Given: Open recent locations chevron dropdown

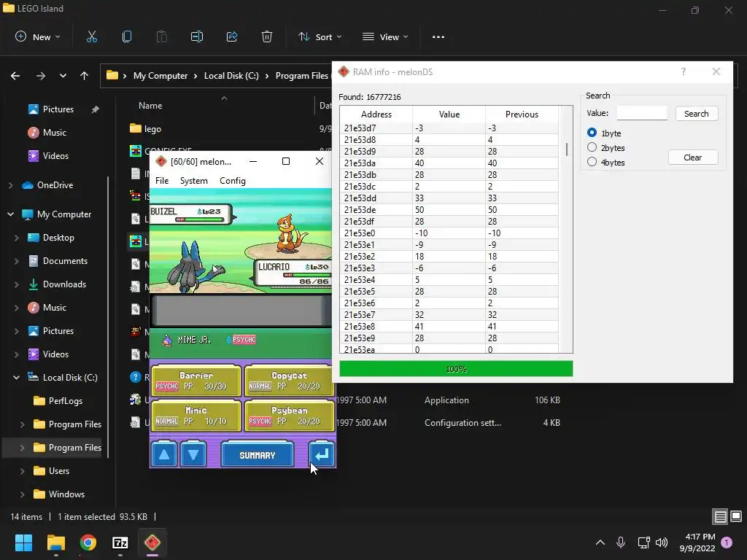Looking at the screenshot, I should 63,76.
